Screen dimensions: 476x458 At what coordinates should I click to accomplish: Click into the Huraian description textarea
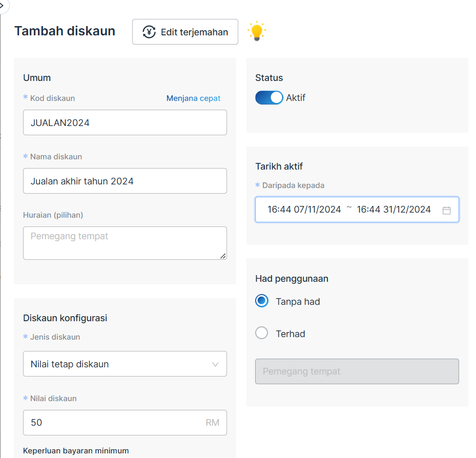(x=125, y=243)
